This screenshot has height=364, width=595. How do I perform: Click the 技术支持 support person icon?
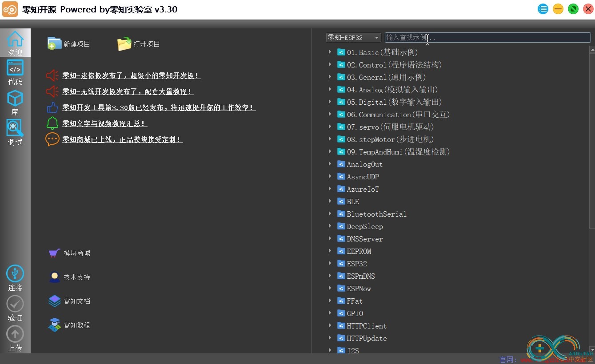[x=54, y=277]
